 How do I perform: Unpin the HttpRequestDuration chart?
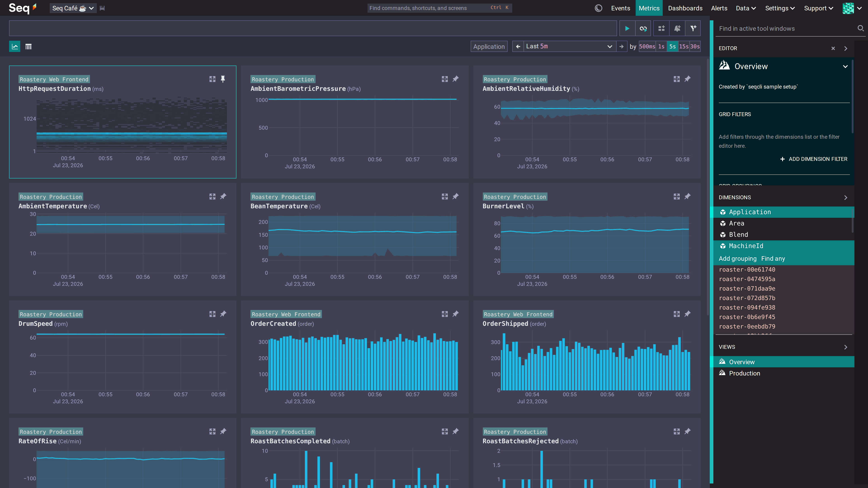(223, 79)
